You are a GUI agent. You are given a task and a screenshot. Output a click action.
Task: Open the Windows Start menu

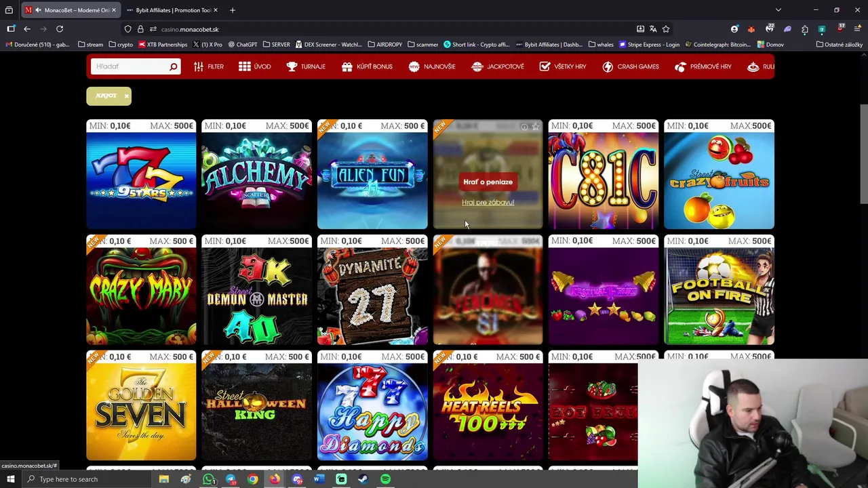pos(11,479)
